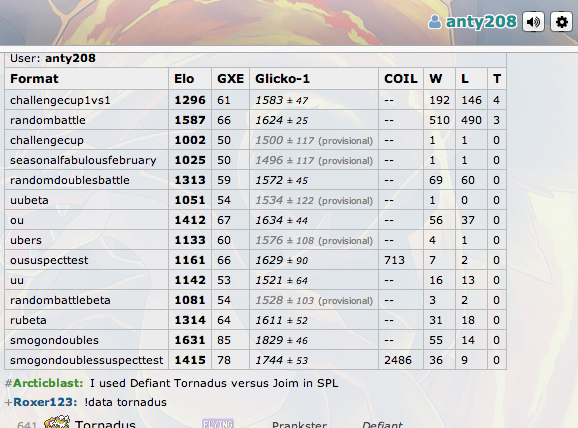The height and width of the screenshot is (428, 578).
Task: Select the randombattle format name
Action: coord(48,120)
